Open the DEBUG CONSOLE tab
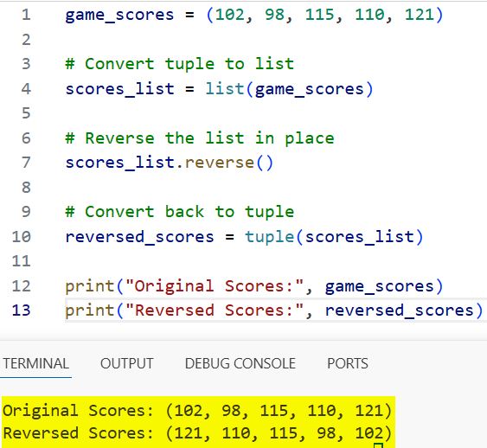The height and width of the screenshot is (448, 487). 240,363
